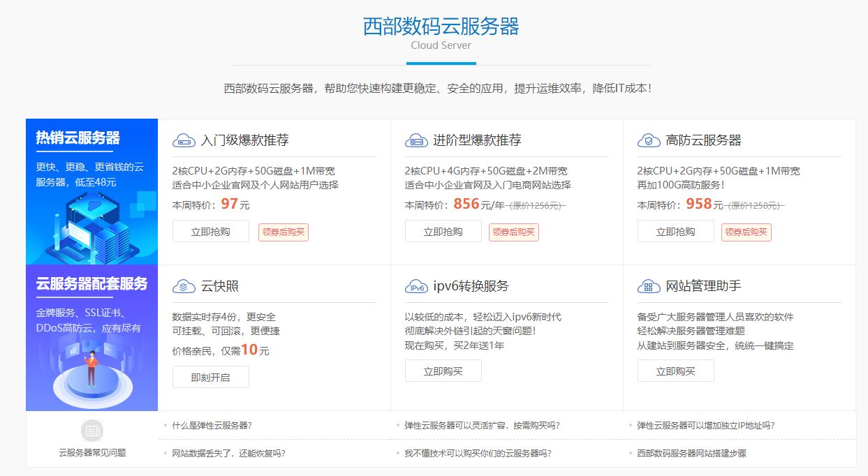Click 立即抢购 under 进阶型爆款推荐
The height and width of the screenshot is (476, 868).
tap(443, 232)
